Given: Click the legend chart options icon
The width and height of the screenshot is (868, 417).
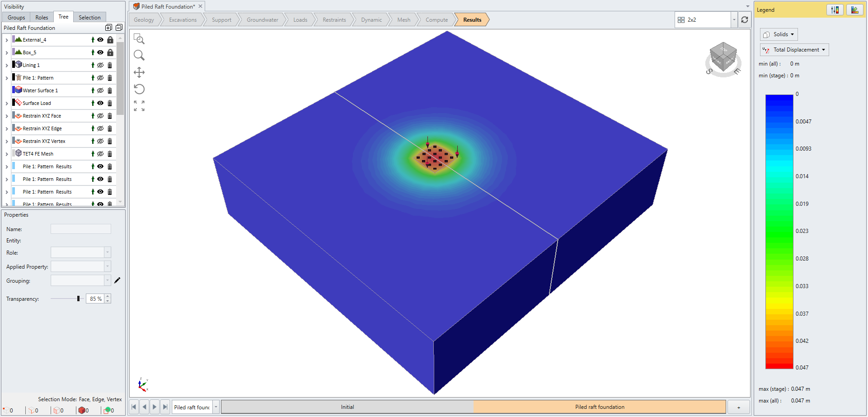Looking at the screenshot, I should (x=854, y=10).
